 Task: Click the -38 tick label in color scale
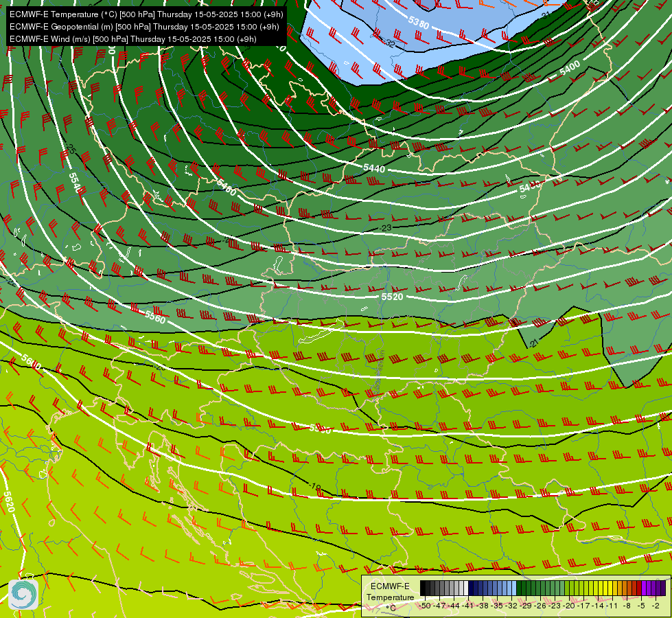click(x=482, y=606)
